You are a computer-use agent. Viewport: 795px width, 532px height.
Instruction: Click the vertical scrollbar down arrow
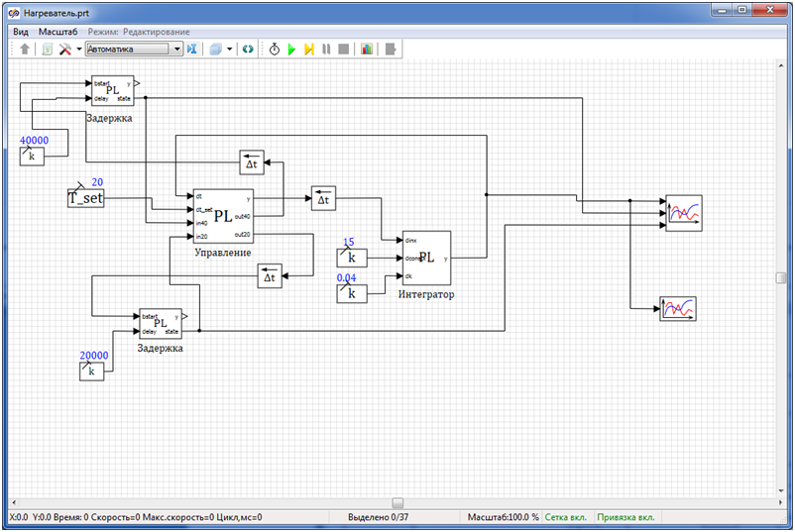pos(781,491)
